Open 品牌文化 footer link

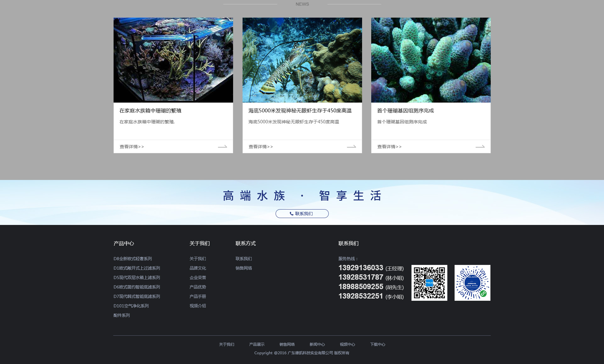coord(198,268)
